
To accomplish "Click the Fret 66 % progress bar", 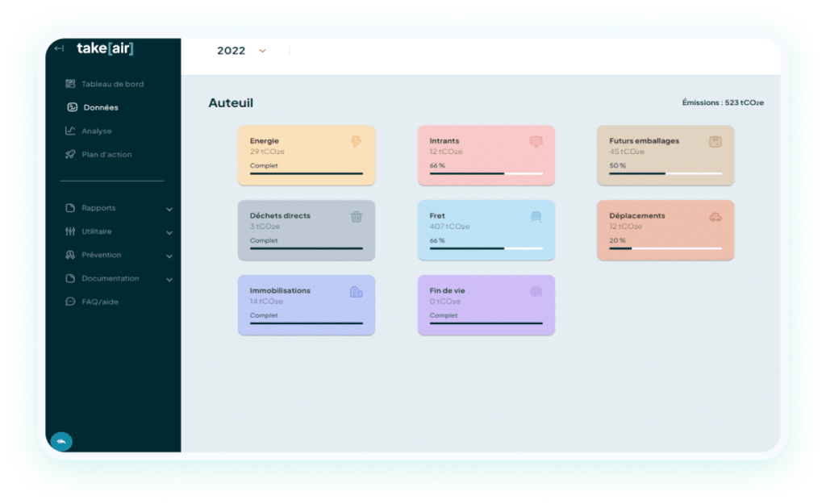I will [486, 248].
